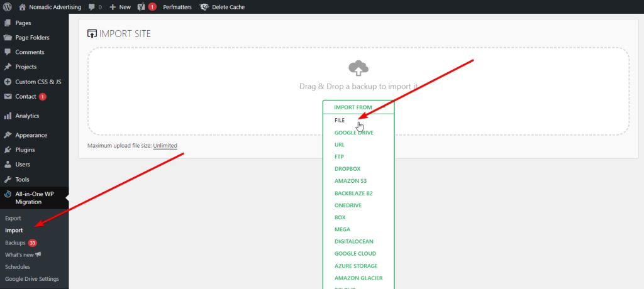Image resolution: width=644 pixels, height=289 pixels.
Task: Open Google Drive Settings link
Action: [x=32, y=279]
